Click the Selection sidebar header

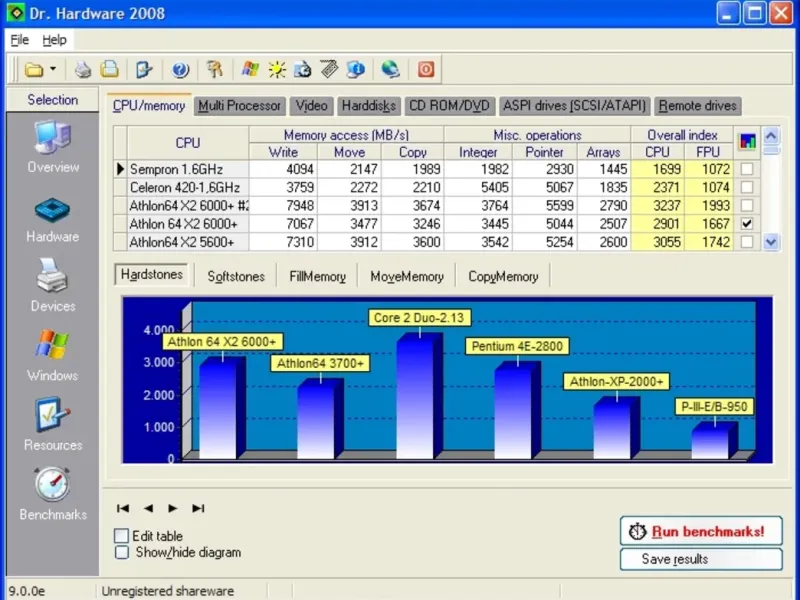pos(53,99)
